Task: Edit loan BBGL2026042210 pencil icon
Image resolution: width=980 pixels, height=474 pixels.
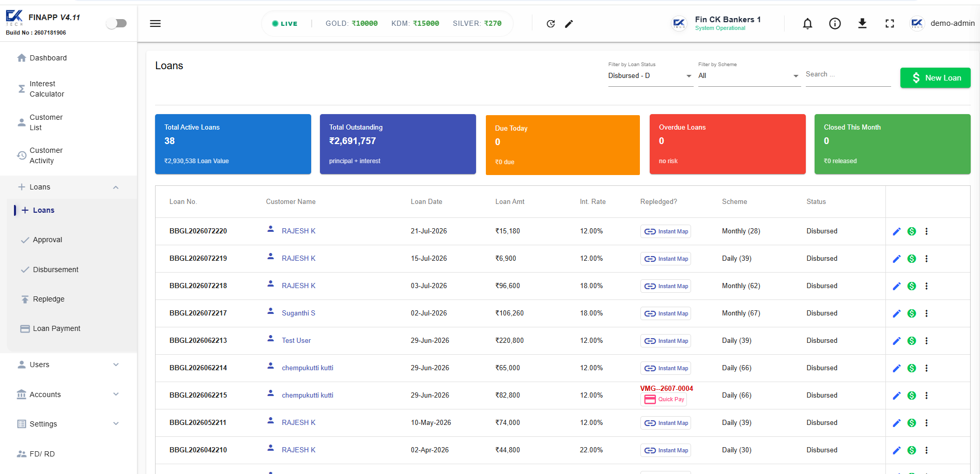Action: point(897,450)
